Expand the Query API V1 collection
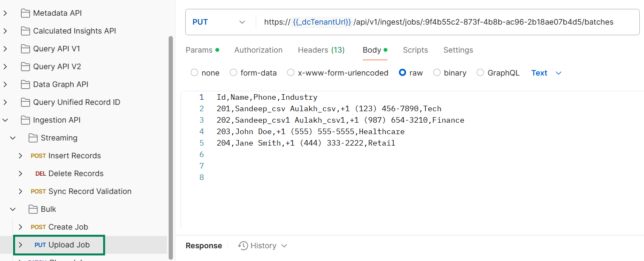This screenshot has height=261, width=644. [5, 48]
